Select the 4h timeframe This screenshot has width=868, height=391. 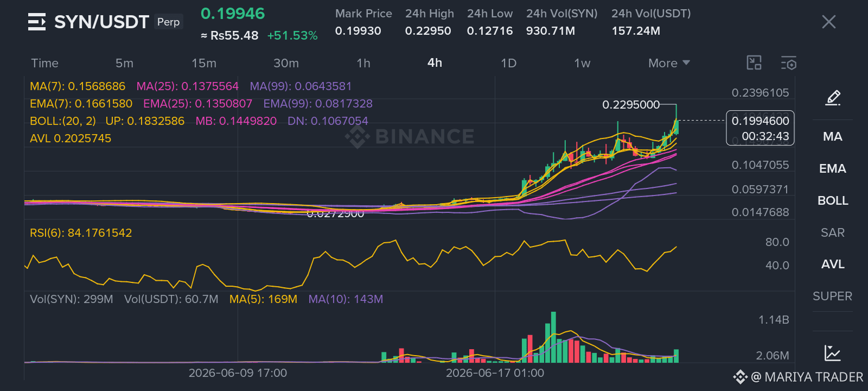pyautogui.click(x=435, y=63)
